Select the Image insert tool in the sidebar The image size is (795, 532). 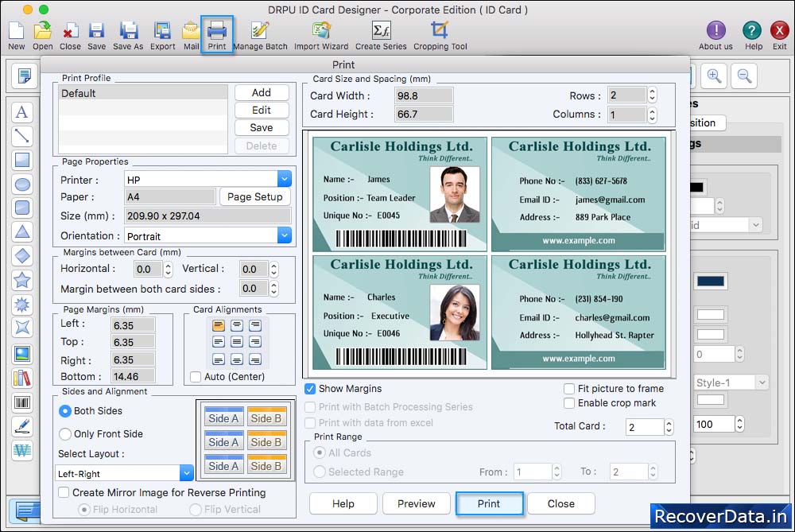coord(21,354)
